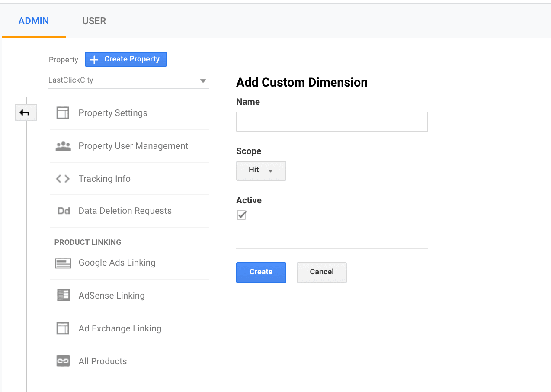Open AdSense Linking
This screenshot has height=392, width=551.
(x=112, y=296)
